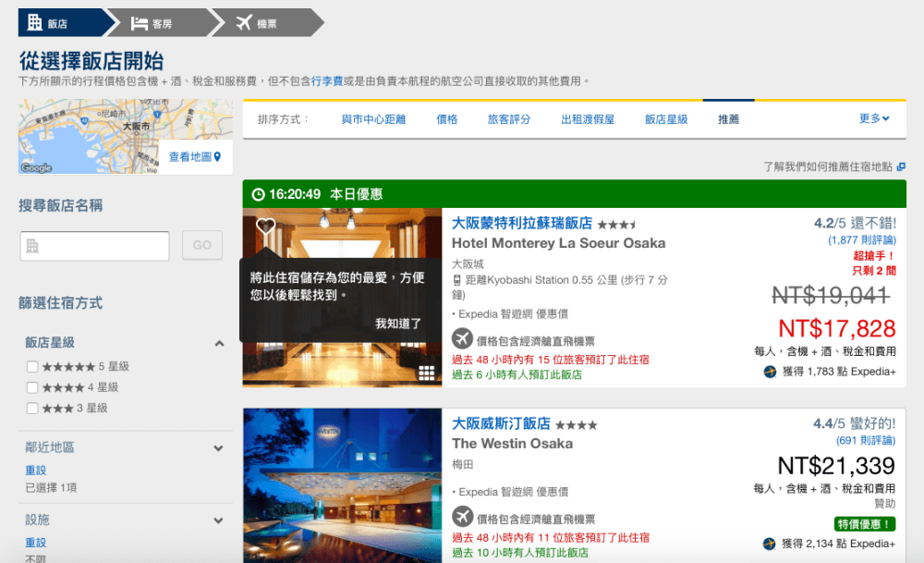
Task: Open the (1,877 則評論) reviews link
Action: pyautogui.click(x=861, y=240)
